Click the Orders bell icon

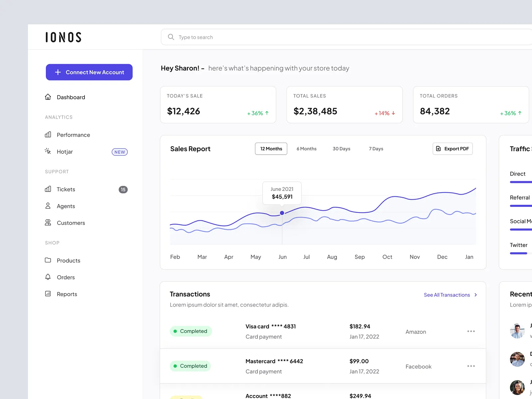coord(48,277)
